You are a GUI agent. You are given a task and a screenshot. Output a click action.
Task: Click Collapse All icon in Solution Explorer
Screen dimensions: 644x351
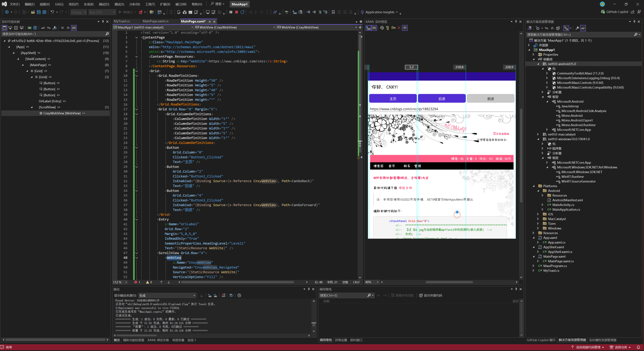[x=552, y=28]
